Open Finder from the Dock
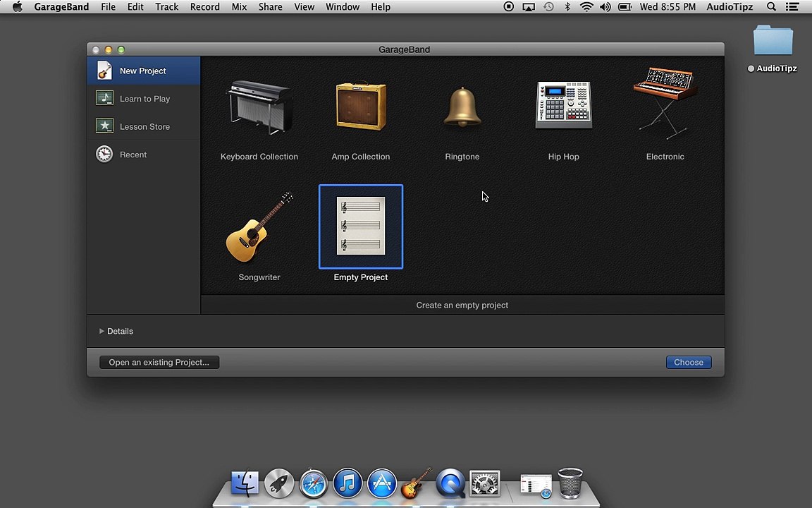812x508 pixels. 245,483
